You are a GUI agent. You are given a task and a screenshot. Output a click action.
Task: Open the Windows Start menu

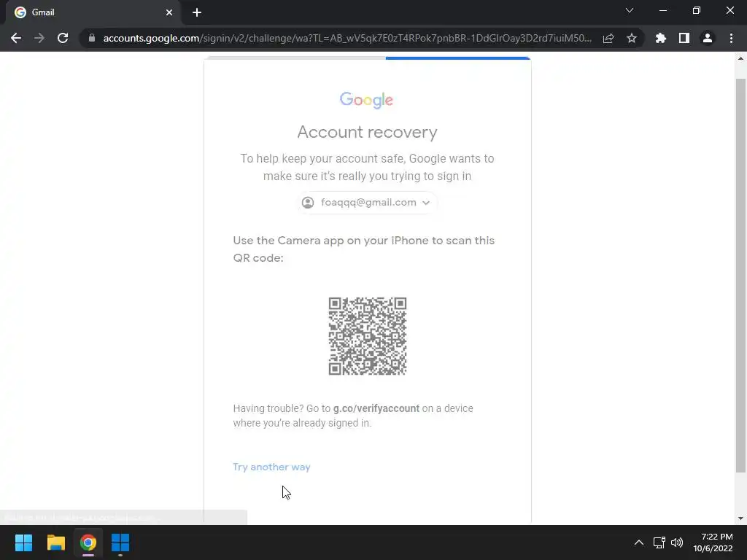pyautogui.click(x=23, y=542)
